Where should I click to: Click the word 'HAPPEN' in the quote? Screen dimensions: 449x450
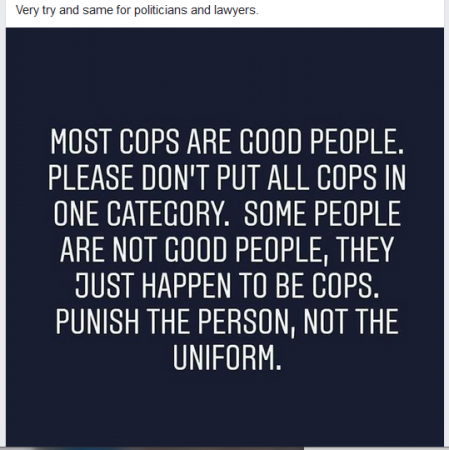187,285
